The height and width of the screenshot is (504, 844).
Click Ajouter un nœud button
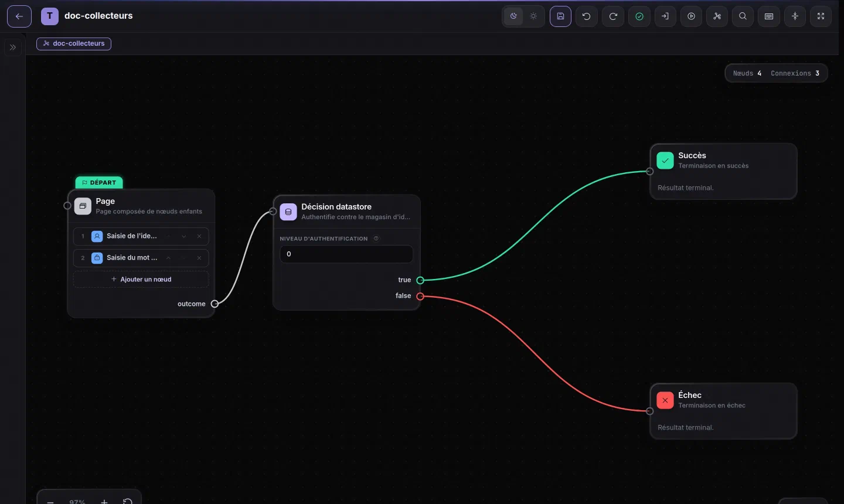click(x=141, y=280)
